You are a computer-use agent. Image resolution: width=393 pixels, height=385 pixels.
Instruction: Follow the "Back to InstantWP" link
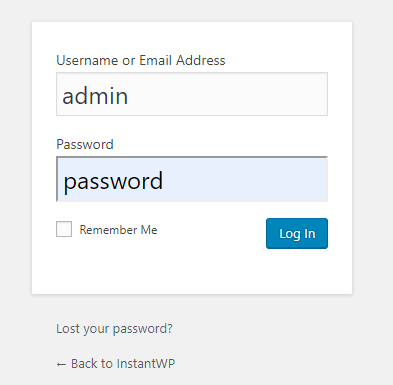point(116,363)
